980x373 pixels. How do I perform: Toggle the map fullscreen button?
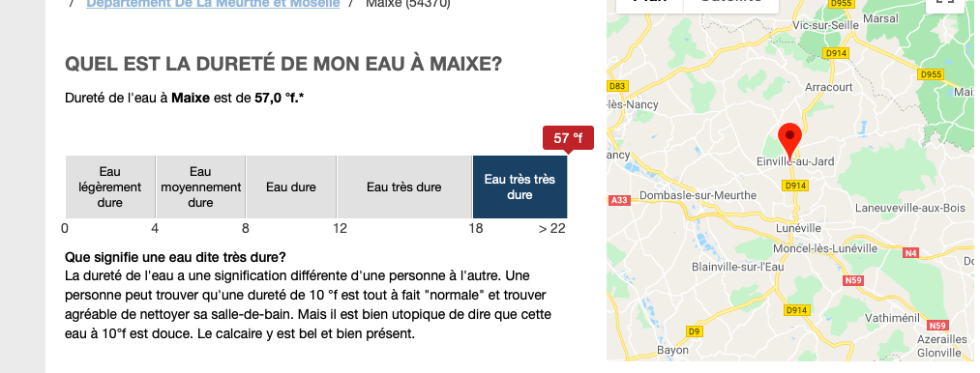pos(944,1)
